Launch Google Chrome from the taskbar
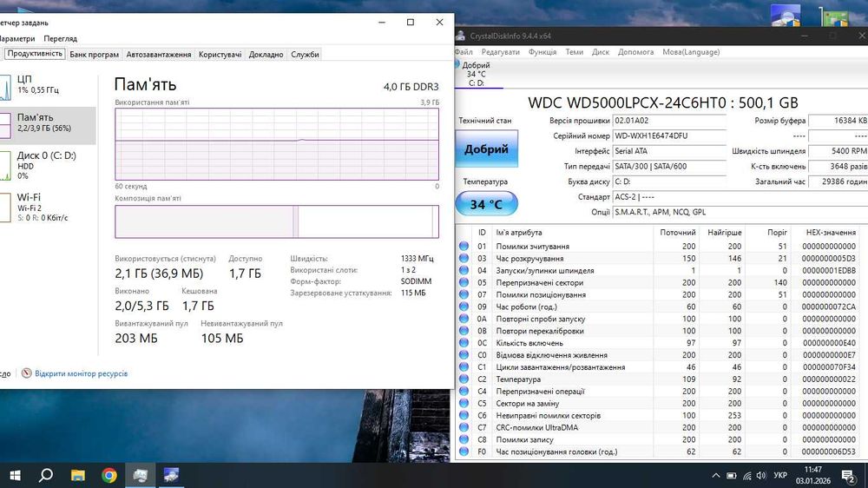Image resolution: width=868 pixels, height=488 pixels. 109,475
